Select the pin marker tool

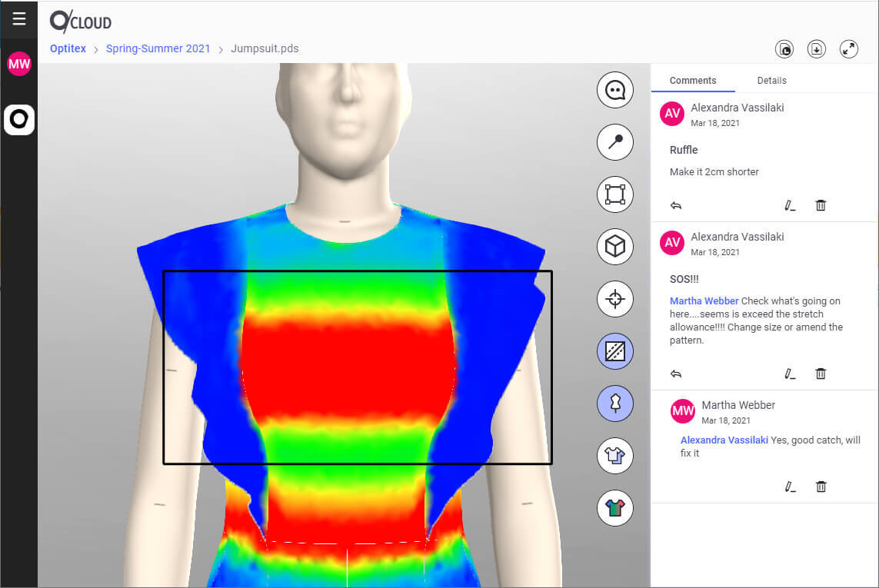coord(614,142)
